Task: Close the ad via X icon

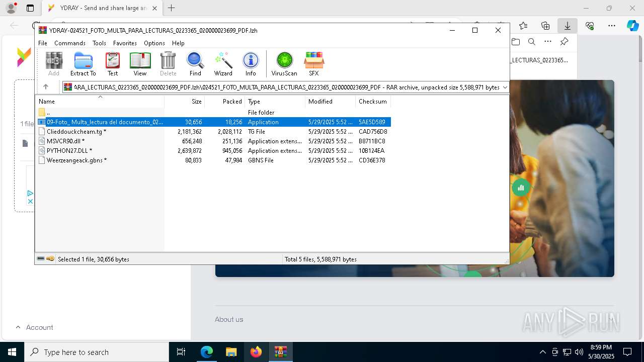Action: click(30, 201)
